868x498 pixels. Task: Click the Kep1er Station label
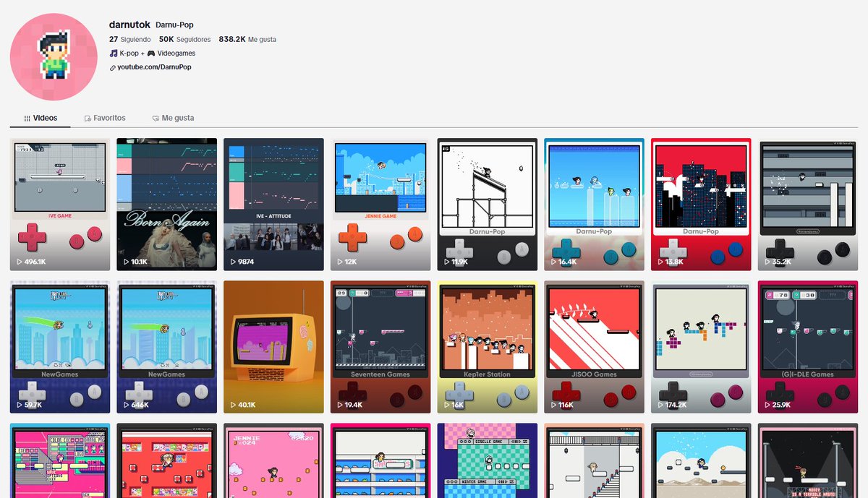coord(488,374)
